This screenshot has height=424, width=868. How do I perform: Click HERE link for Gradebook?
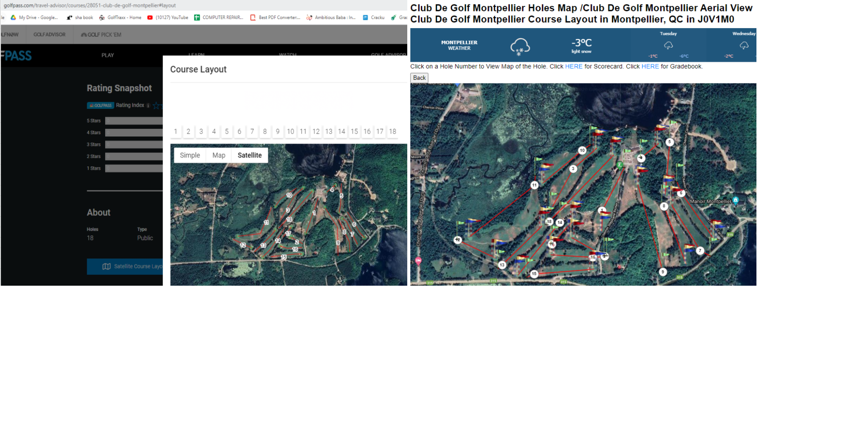pyautogui.click(x=650, y=67)
